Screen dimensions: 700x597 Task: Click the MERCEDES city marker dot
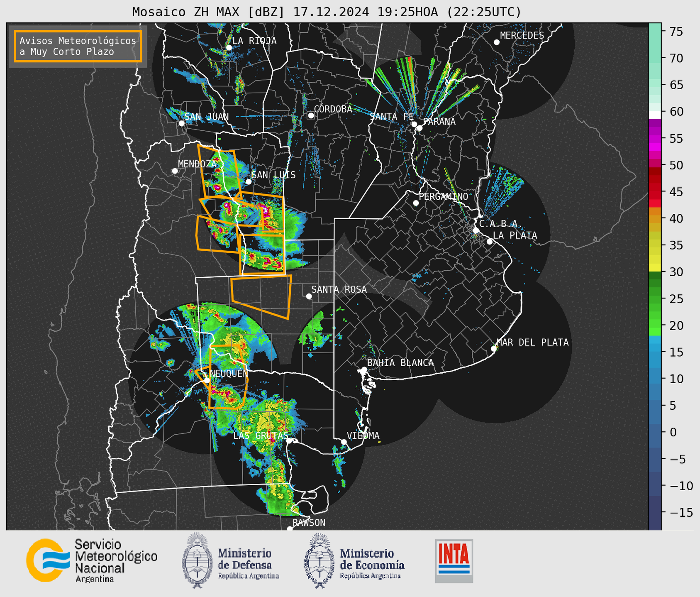click(497, 42)
